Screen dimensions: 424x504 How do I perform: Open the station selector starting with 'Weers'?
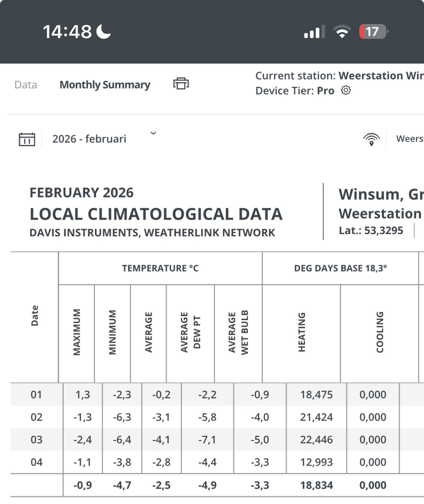point(410,139)
